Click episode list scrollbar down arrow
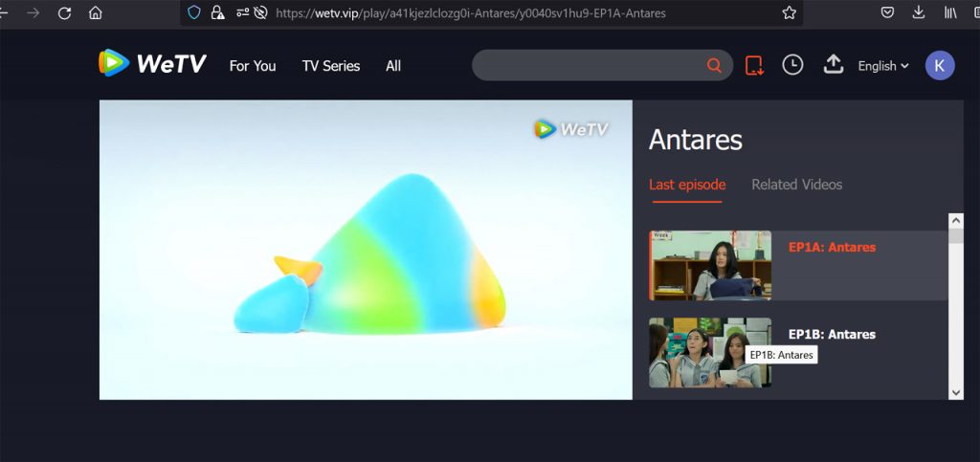Viewport: 980px width, 462px height. coord(956,393)
